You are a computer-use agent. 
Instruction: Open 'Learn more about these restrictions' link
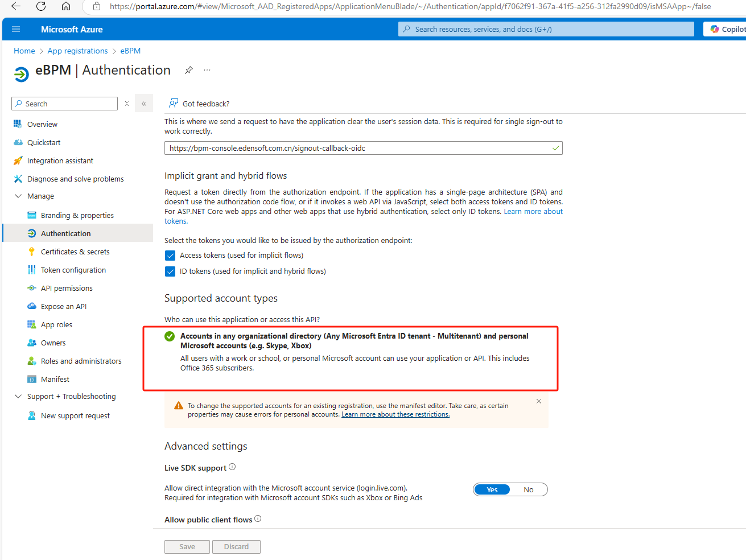coord(395,414)
